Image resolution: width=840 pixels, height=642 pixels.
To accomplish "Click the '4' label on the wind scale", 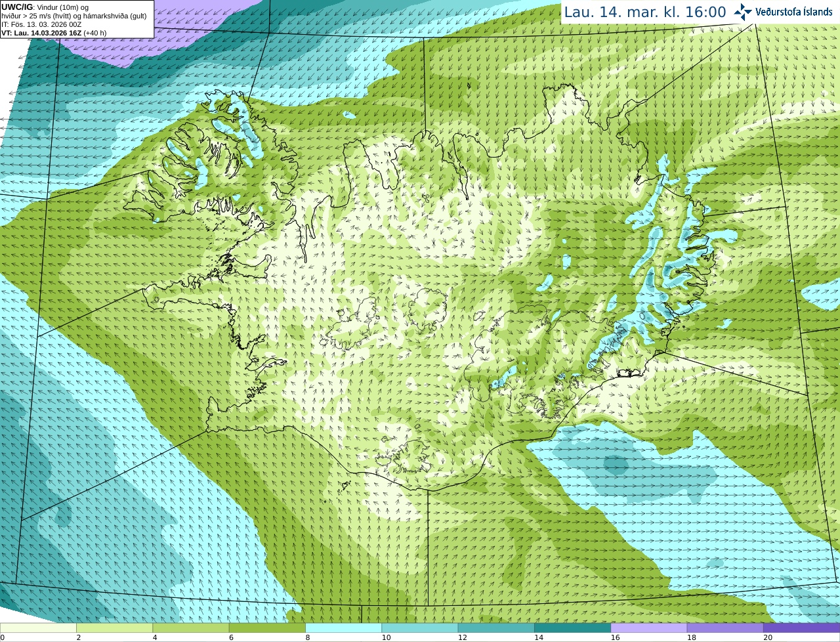I will click(x=155, y=637).
